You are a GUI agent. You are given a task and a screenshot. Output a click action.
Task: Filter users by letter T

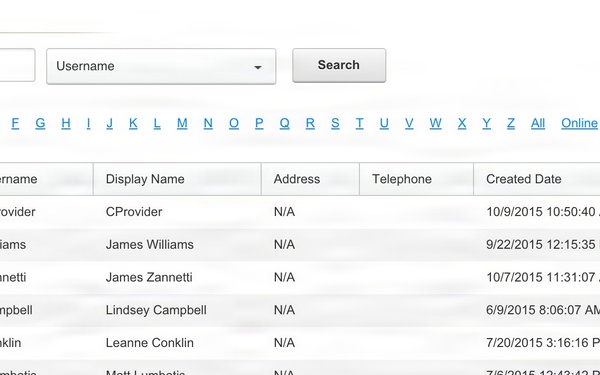(x=359, y=123)
